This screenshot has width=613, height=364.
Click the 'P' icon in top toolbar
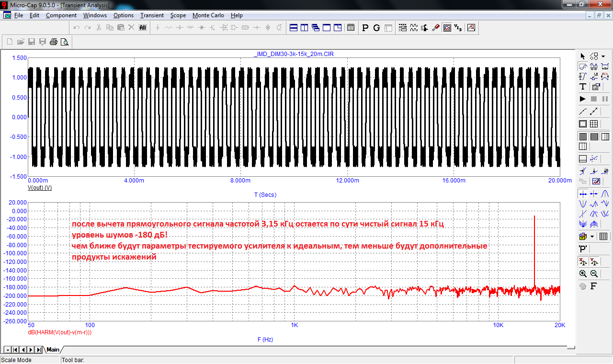(365, 28)
